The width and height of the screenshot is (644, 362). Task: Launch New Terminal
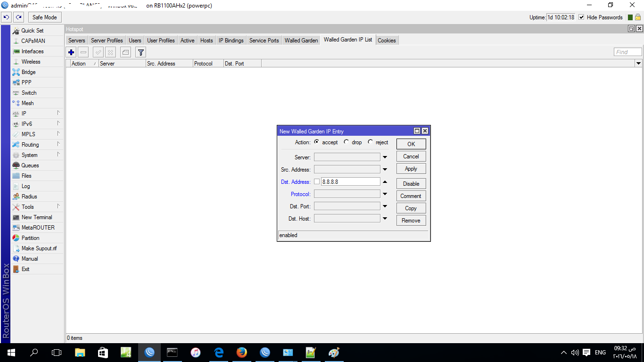[37, 217]
